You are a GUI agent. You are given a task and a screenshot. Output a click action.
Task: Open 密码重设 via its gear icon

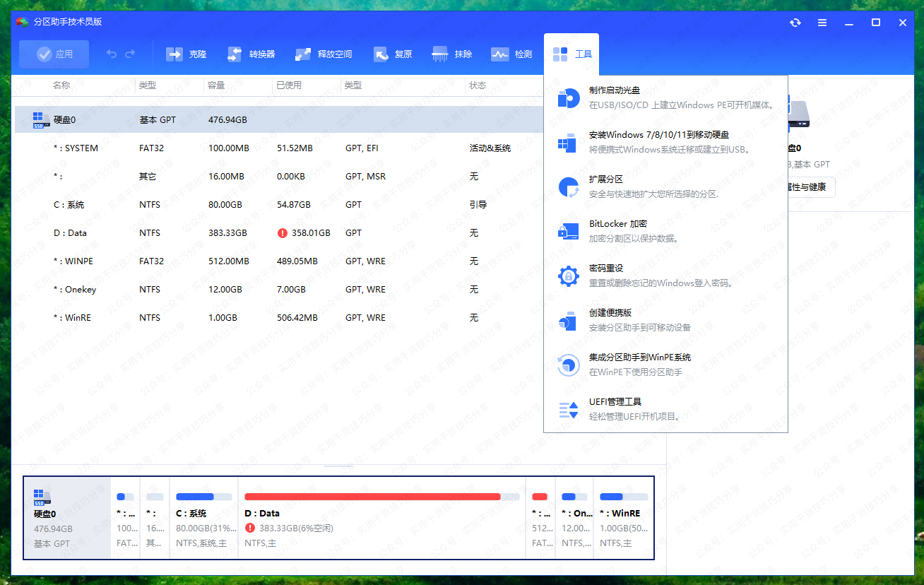coord(569,276)
